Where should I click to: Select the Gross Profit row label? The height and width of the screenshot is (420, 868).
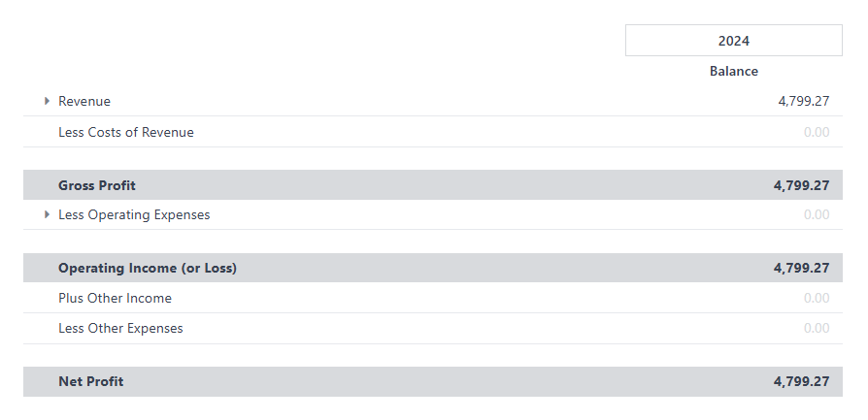(x=97, y=185)
